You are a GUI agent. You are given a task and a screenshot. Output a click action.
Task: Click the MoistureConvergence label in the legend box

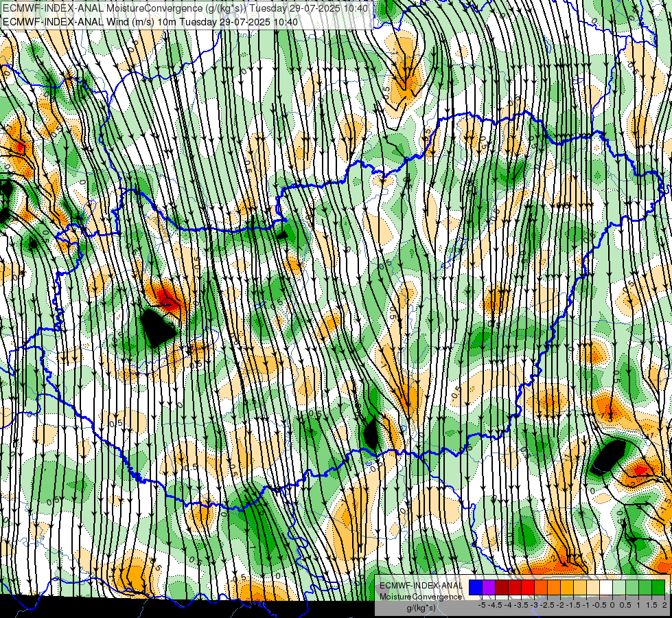421,597
